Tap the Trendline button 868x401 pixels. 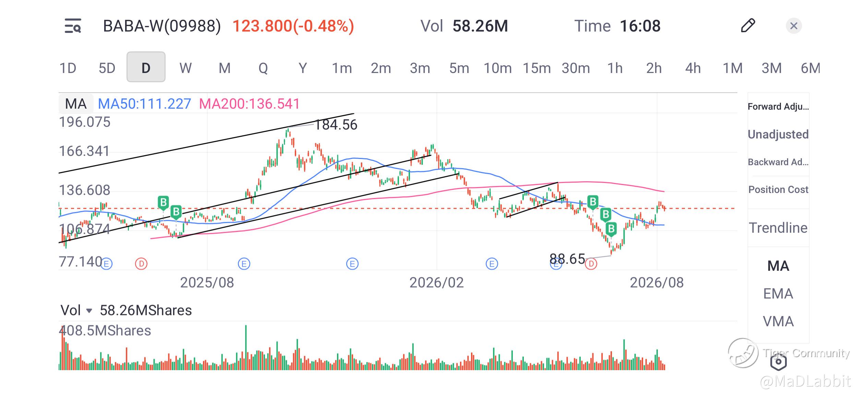coord(778,228)
